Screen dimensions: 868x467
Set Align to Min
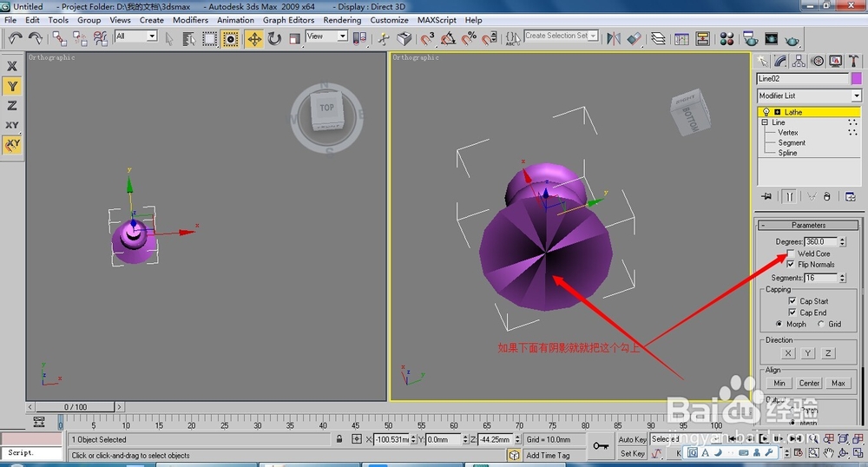tap(779, 383)
